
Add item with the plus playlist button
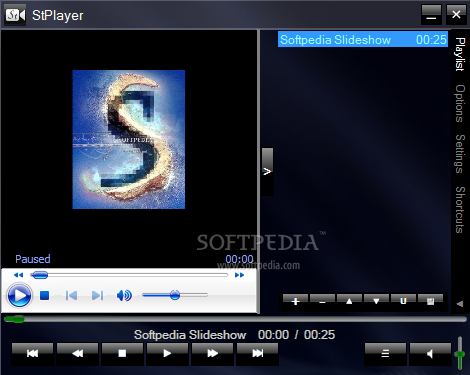(295, 301)
